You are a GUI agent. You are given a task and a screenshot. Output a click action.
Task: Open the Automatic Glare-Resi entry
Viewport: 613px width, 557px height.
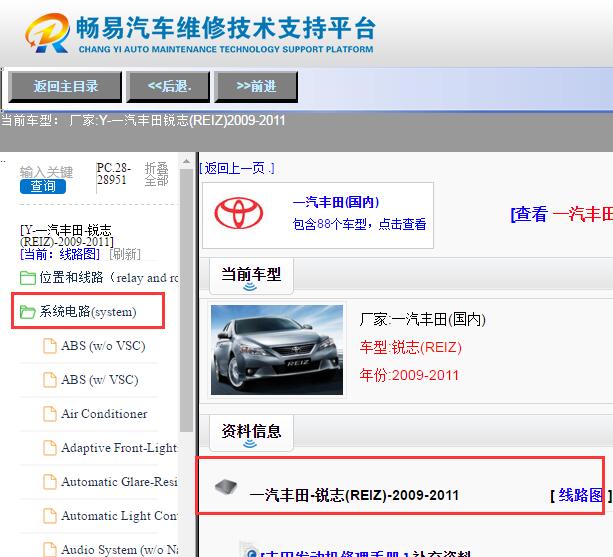pyautogui.click(x=119, y=482)
